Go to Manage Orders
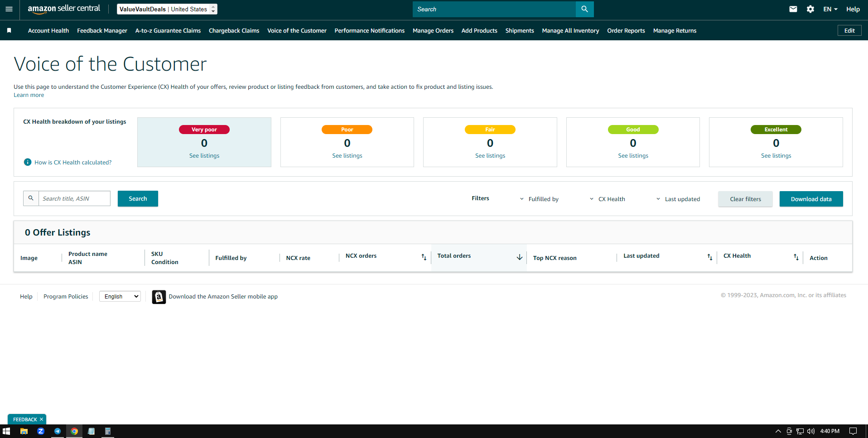Image resolution: width=868 pixels, height=438 pixels. pyautogui.click(x=433, y=30)
